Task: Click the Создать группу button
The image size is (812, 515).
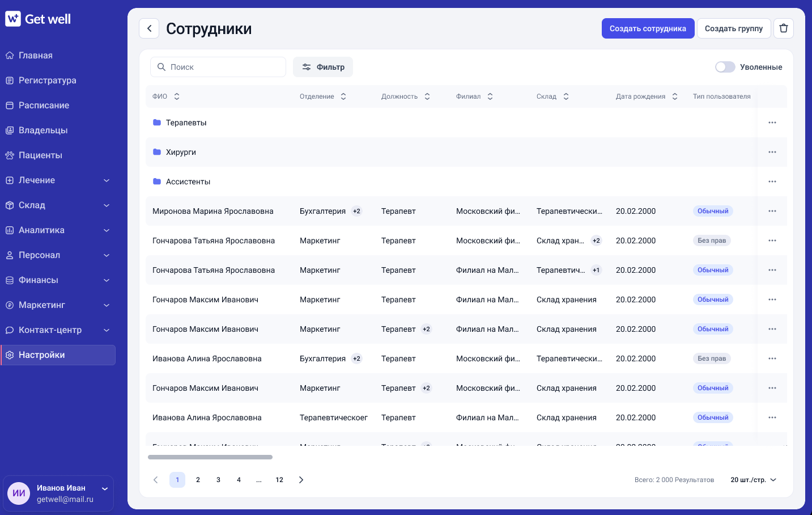Action: point(734,28)
